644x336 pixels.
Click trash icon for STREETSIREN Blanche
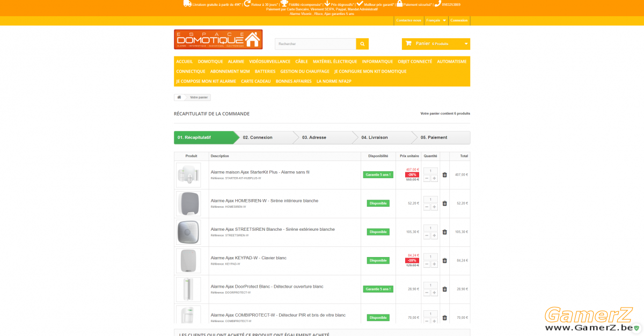pyautogui.click(x=444, y=232)
